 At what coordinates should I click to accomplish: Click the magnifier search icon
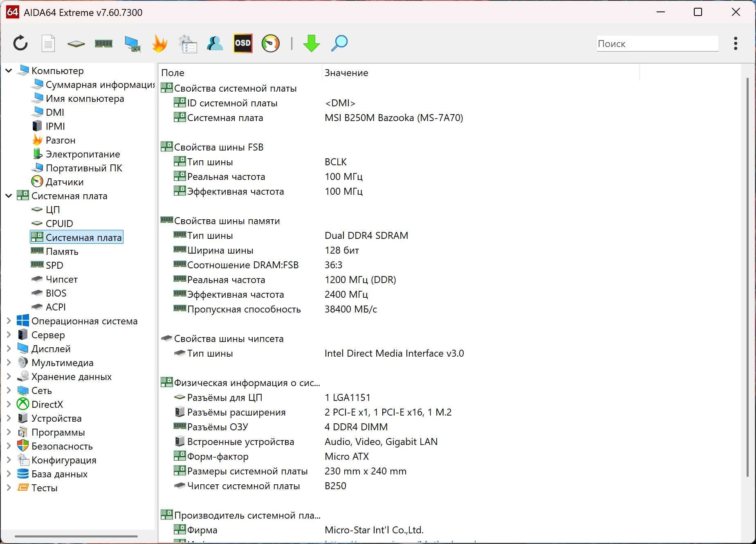pos(339,43)
